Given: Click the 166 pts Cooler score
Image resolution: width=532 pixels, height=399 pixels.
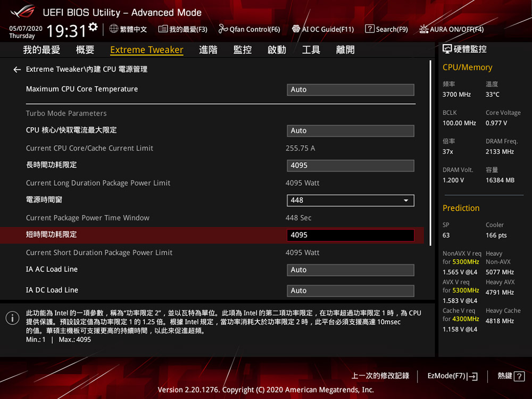Looking at the screenshot, I should 496,236.
